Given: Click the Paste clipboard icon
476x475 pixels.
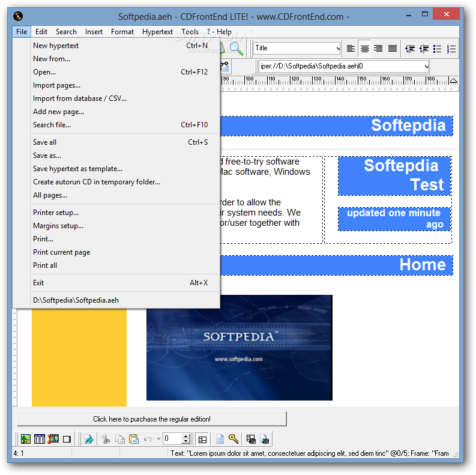Looking at the screenshot, I should [134, 439].
